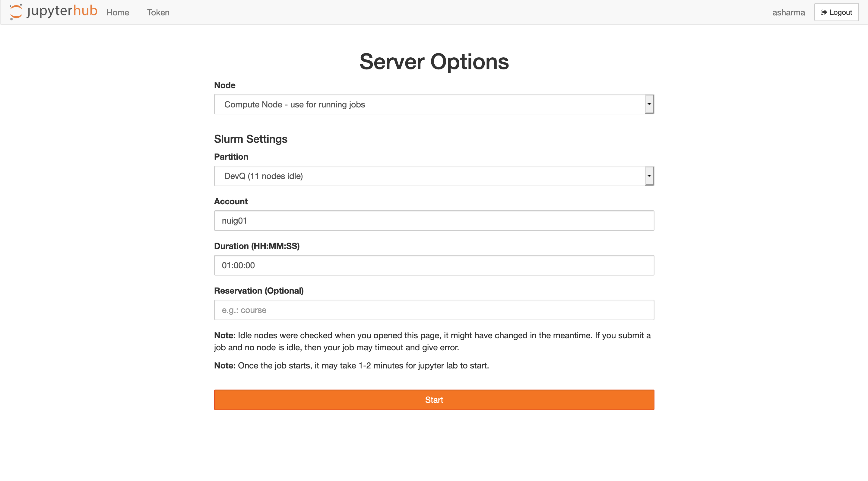Click the Server Options heading
Screen dimensions: 868x481
(434, 62)
